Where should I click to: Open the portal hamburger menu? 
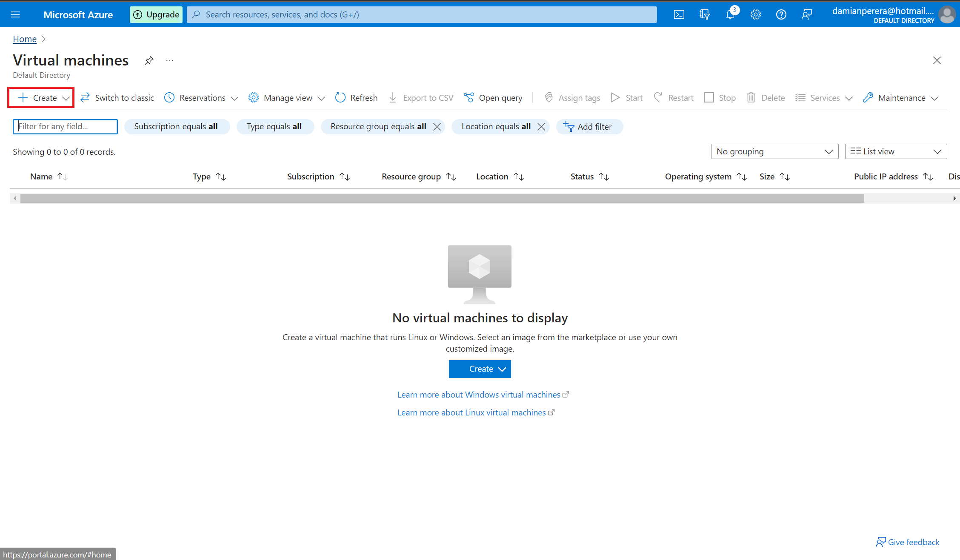(x=16, y=14)
